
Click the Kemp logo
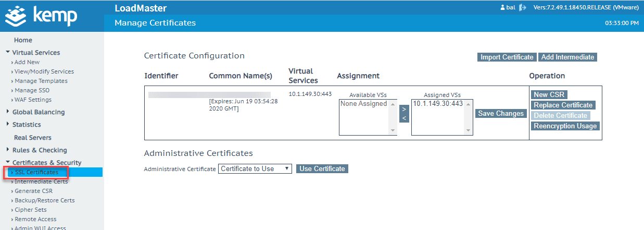tap(41, 16)
